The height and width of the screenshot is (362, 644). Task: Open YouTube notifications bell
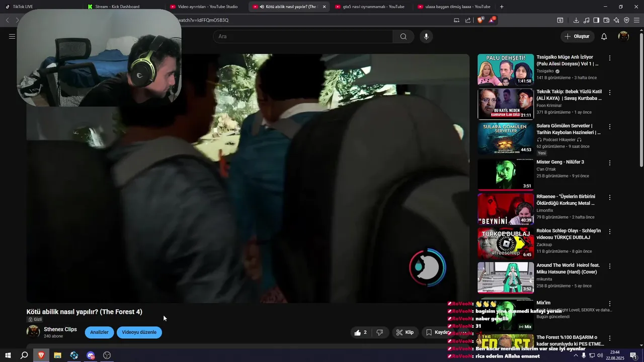[604, 36]
